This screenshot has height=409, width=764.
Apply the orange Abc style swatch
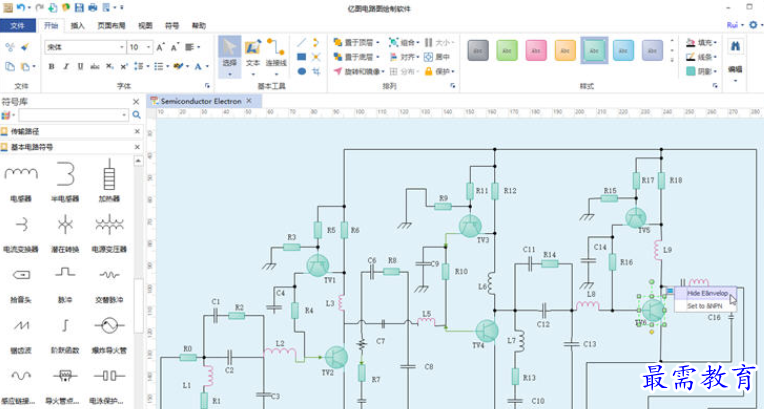[565, 51]
